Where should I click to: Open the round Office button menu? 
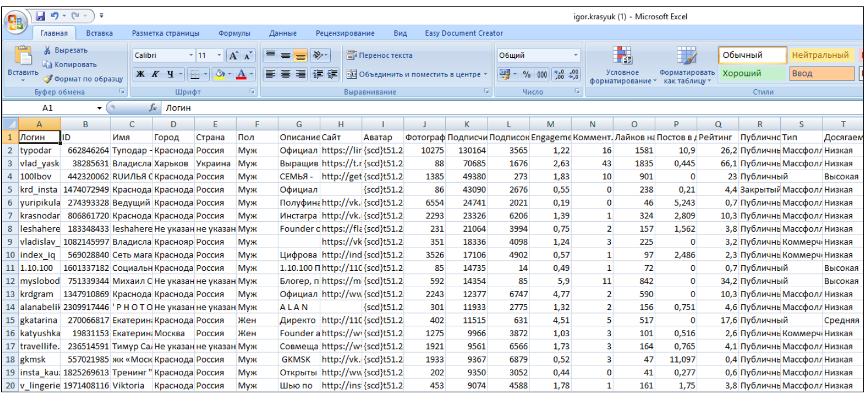pyautogui.click(x=16, y=22)
